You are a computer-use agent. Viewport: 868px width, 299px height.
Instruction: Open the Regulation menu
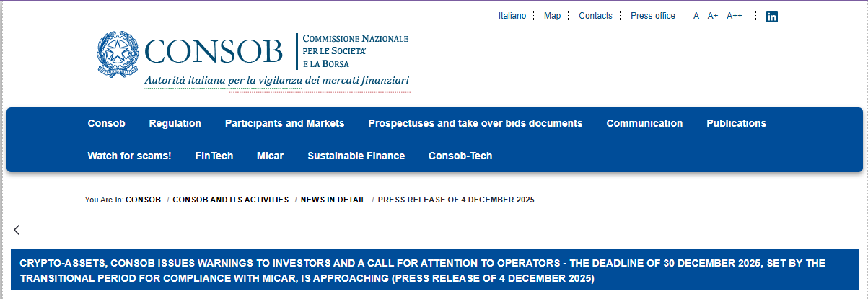(175, 123)
